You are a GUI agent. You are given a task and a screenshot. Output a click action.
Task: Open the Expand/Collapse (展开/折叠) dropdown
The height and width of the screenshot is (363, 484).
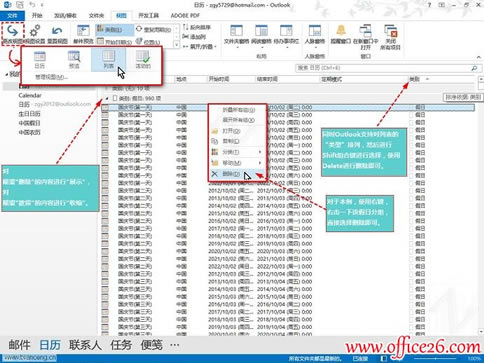coord(200,47)
